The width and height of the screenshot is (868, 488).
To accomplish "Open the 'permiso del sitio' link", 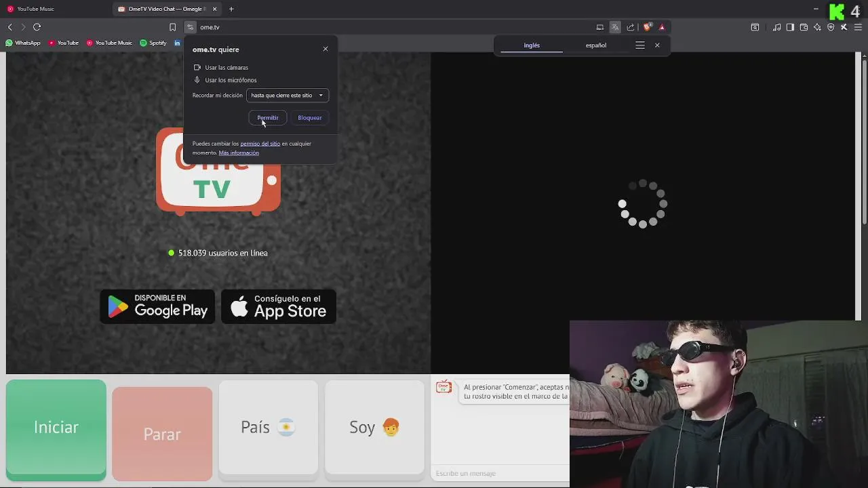I will point(260,144).
